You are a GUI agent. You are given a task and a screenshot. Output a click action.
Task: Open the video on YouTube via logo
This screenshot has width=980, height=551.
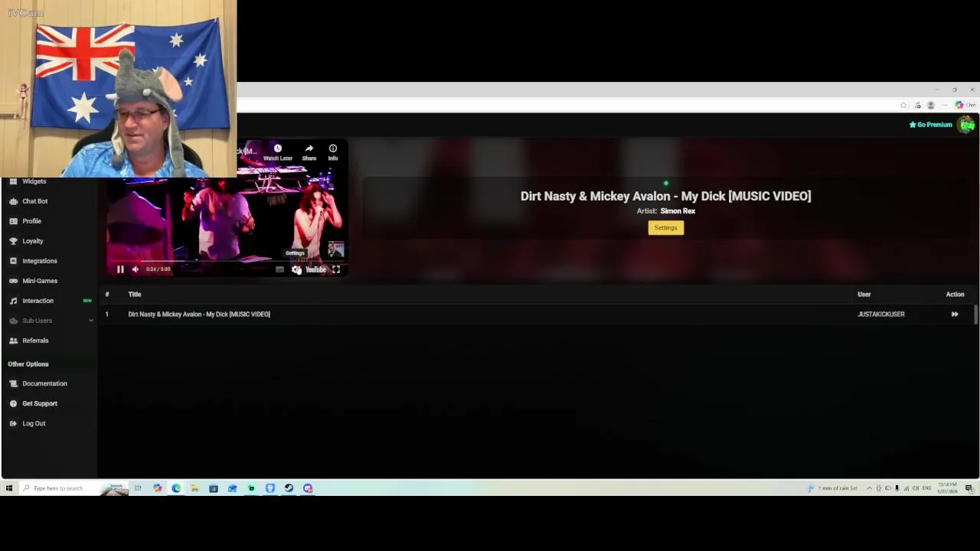316,269
